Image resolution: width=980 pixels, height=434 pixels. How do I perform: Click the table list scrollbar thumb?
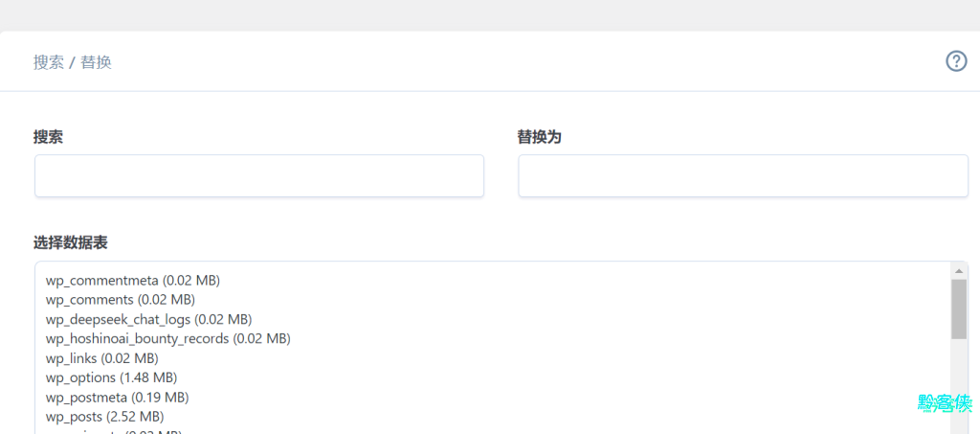coord(959,308)
